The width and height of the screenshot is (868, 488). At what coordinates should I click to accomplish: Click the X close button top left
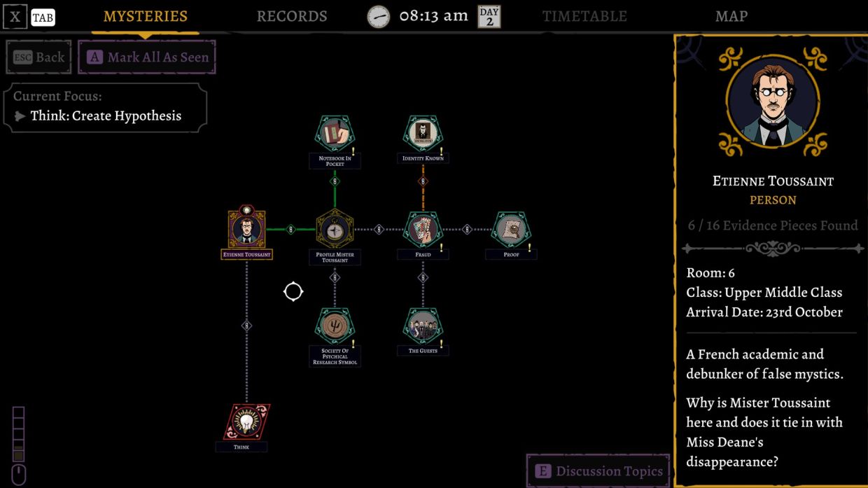click(15, 17)
